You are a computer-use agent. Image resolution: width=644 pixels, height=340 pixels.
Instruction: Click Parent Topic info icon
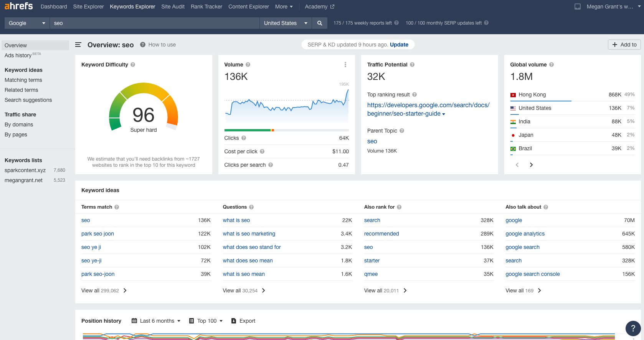402,131
